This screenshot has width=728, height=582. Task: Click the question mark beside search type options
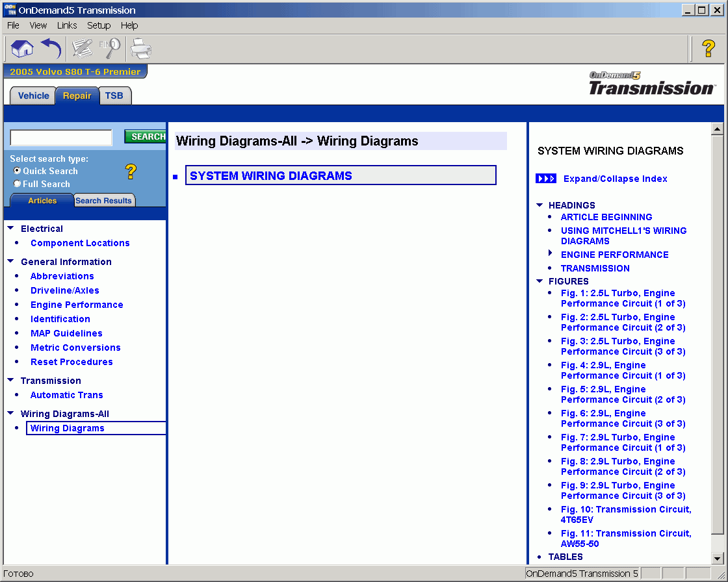(130, 171)
